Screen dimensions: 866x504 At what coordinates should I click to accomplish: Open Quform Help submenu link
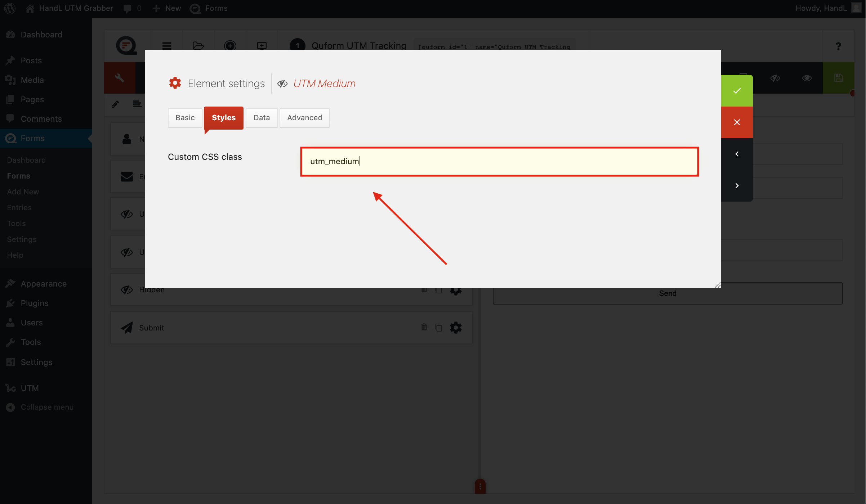coord(15,255)
